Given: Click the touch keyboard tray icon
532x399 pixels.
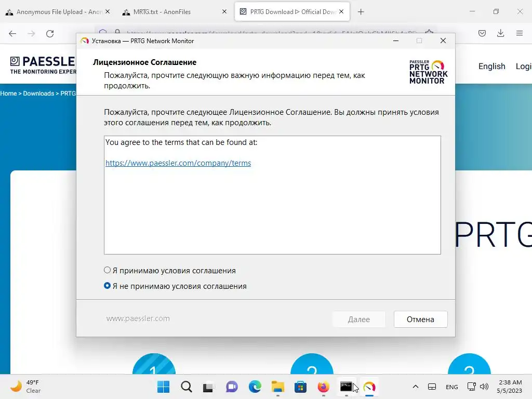Looking at the screenshot, I should click(432, 387).
